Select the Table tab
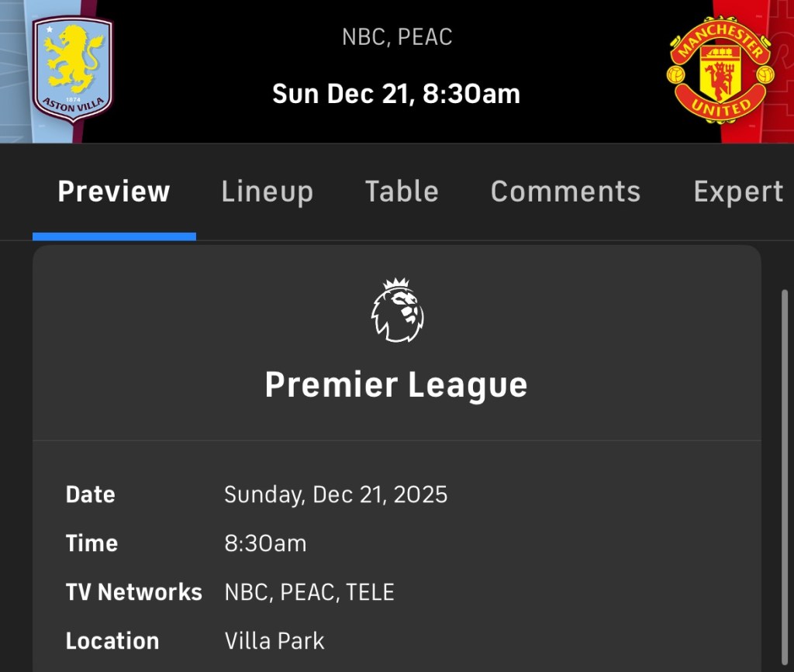 [402, 191]
